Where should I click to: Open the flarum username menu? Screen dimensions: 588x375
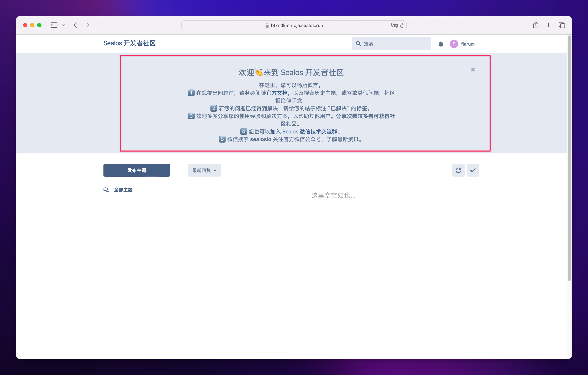click(468, 44)
